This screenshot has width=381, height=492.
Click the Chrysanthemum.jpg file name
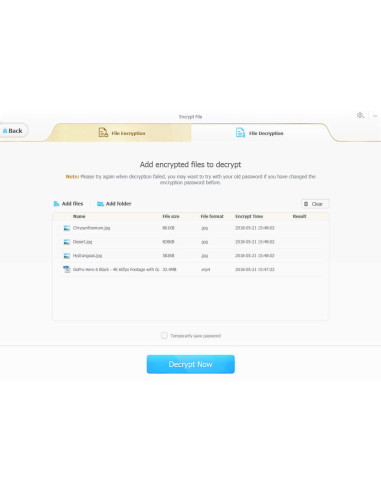(x=91, y=228)
